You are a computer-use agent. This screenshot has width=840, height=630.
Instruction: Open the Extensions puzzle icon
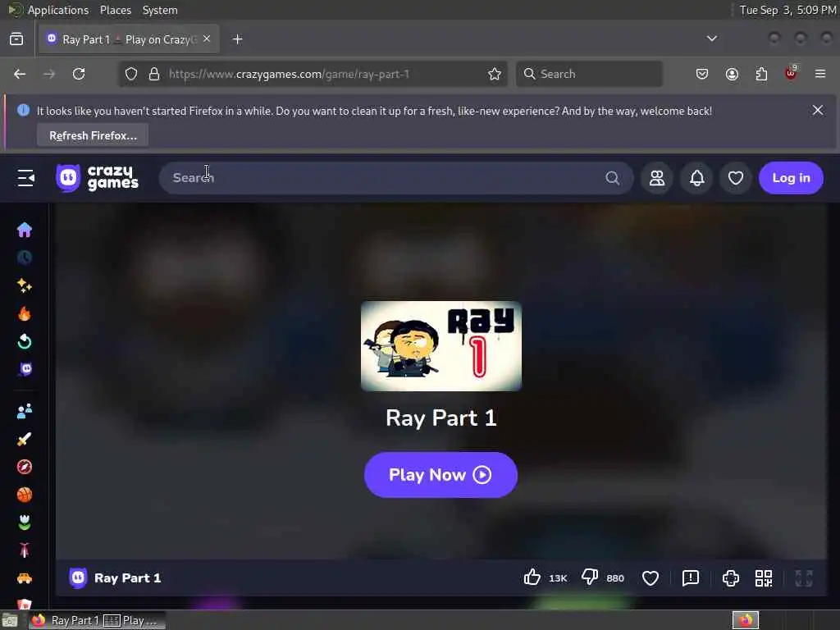pyautogui.click(x=761, y=74)
